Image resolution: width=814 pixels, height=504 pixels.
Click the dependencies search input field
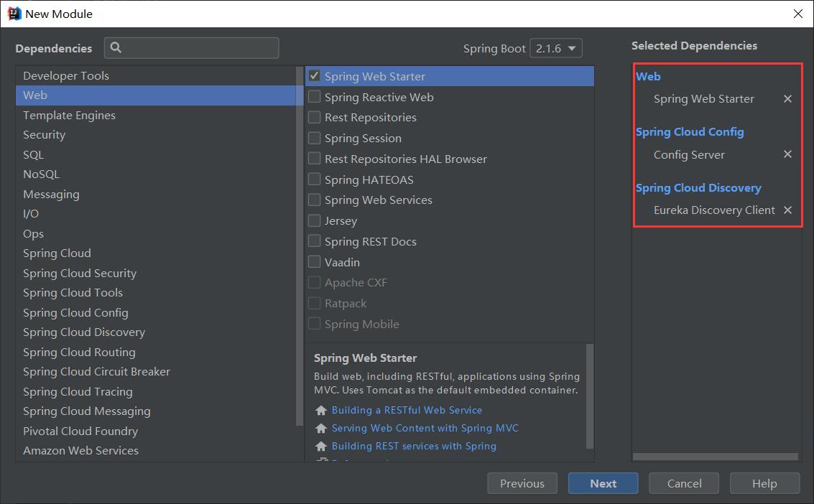click(192, 47)
